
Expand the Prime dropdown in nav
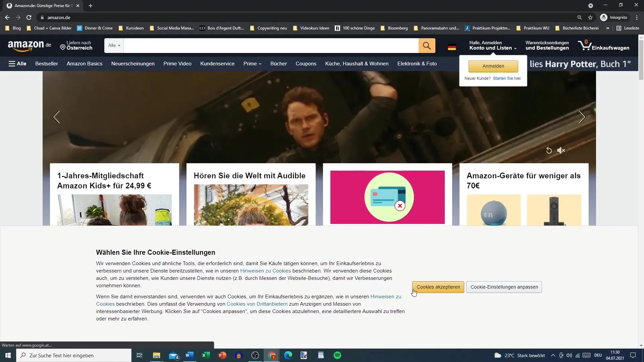point(252,64)
